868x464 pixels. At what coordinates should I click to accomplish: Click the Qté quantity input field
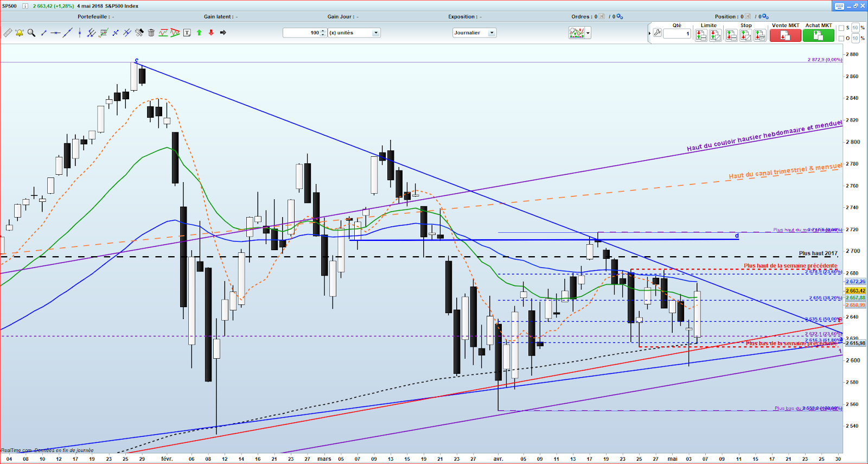point(677,34)
